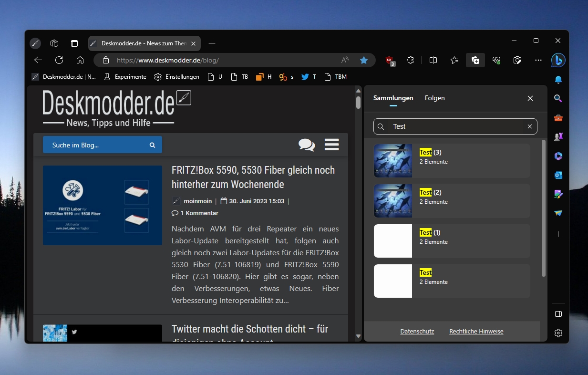Go back to previous page
588x375 pixels.
pyautogui.click(x=38, y=60)
